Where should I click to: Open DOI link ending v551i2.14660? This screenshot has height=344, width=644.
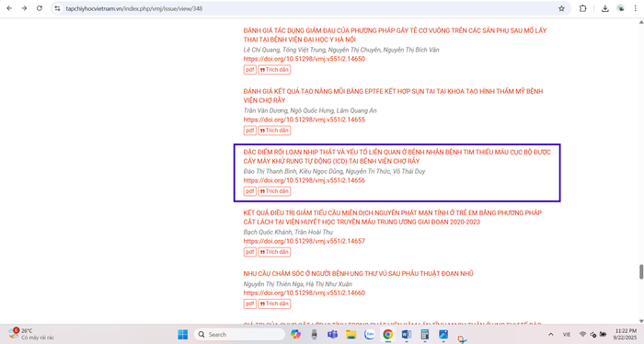tap(304, 292)
